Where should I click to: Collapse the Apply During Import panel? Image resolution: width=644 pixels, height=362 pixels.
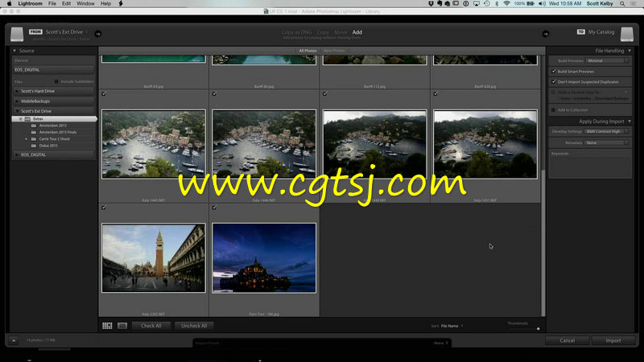click(630, 121)
